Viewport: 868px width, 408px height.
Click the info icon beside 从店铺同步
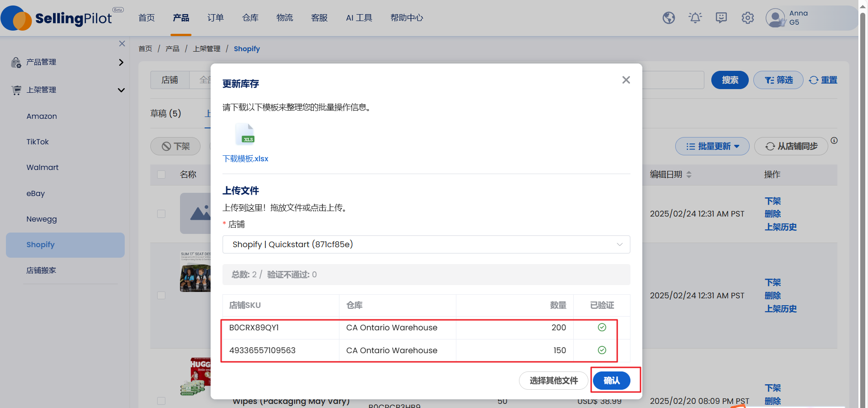pos(834,140)
